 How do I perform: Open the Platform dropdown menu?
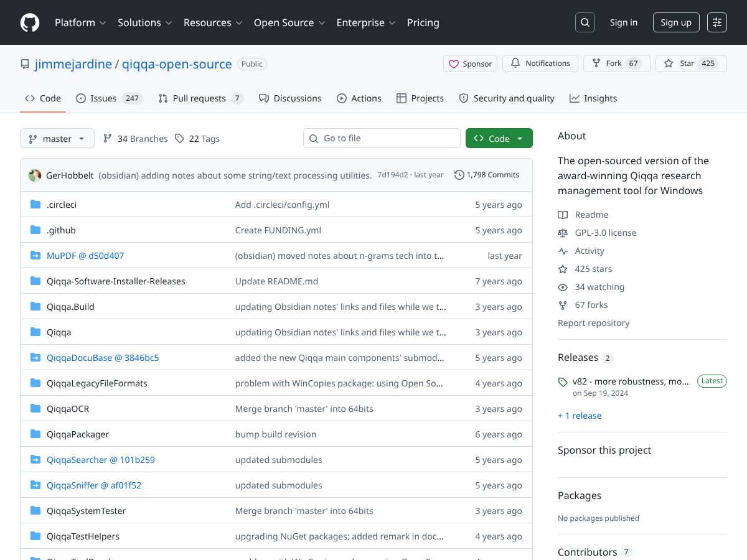click(x=80, y=22)
